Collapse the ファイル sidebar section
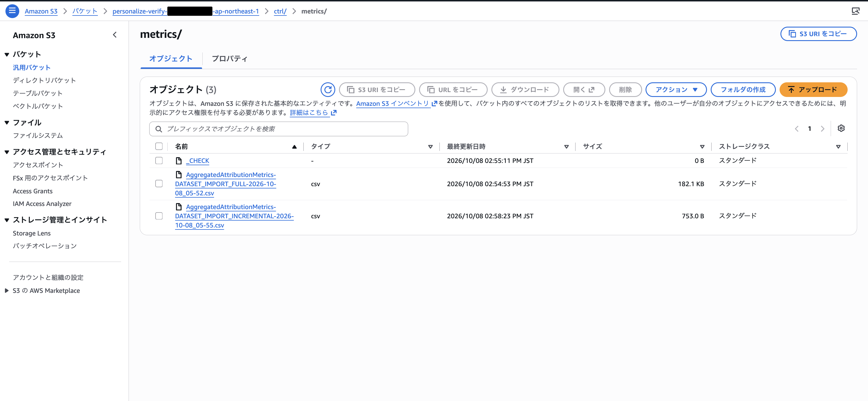Screen dimensions: 868x401 point(7,122)
